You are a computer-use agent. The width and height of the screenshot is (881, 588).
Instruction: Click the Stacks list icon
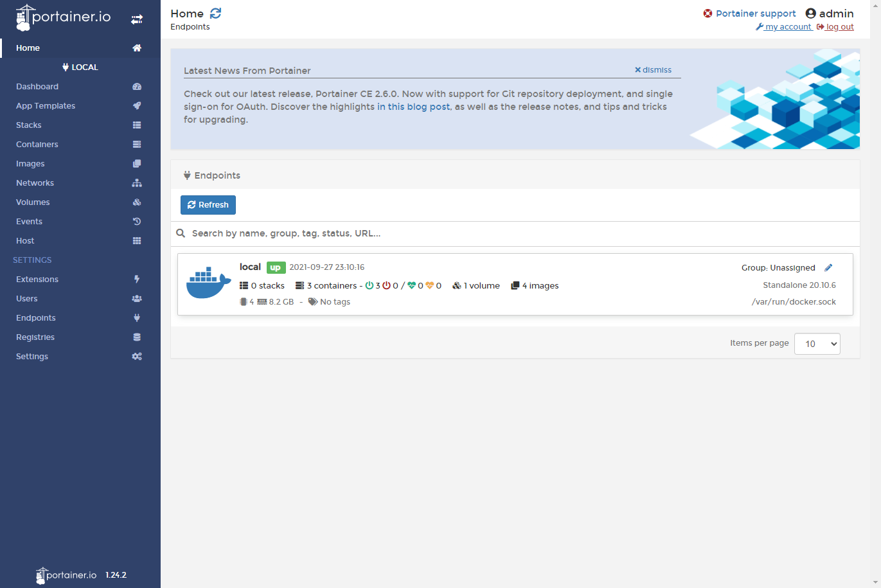(137, 125)
